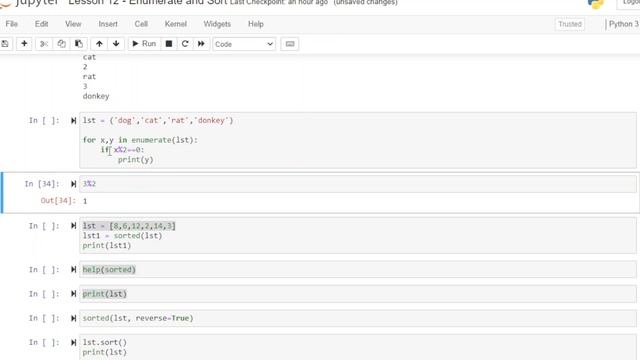Click the Jupyter logo in the header
This screenshot has height=360, width=640.
pos(29,2)
